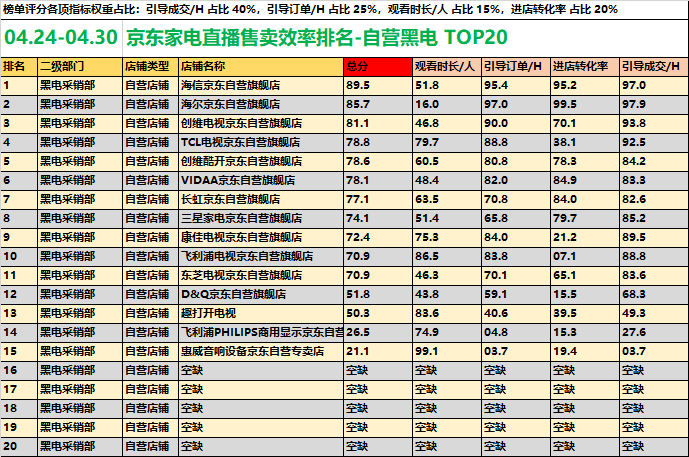The height and width of the screenshot is (457, 689).
Task: Click deal value 97.9 in 海尔 row
Action: [654, 105]
